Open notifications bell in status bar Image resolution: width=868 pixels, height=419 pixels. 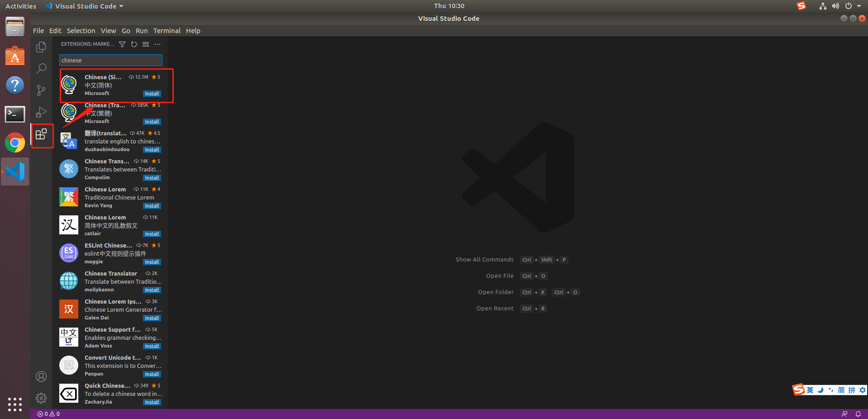tap(858, 414)
